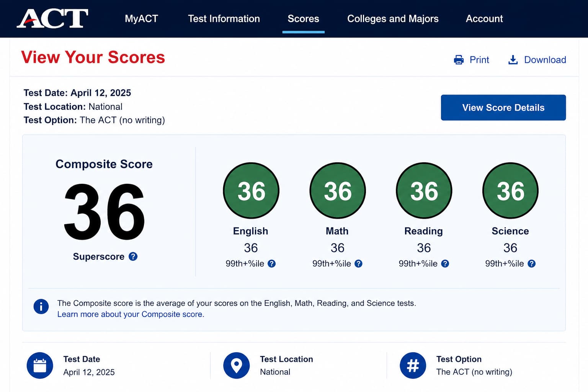This screenshot has height=392, width=588.
Task: Click the map pin Test Location icon
Action: tap(237, 366)
